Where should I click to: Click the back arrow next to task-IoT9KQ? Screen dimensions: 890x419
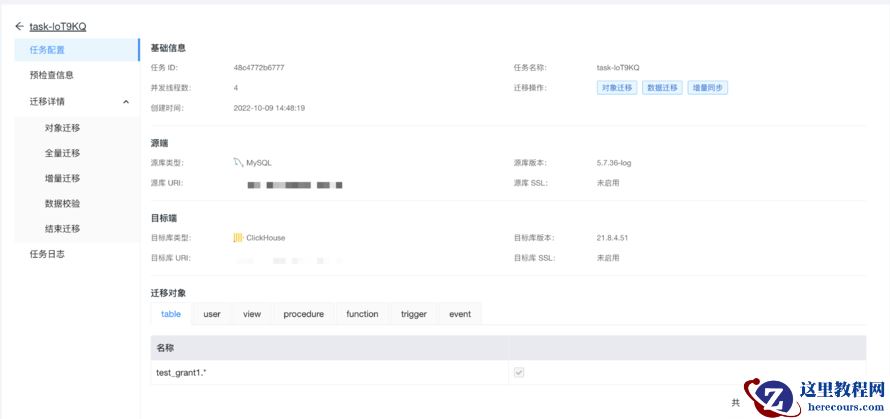19,26
